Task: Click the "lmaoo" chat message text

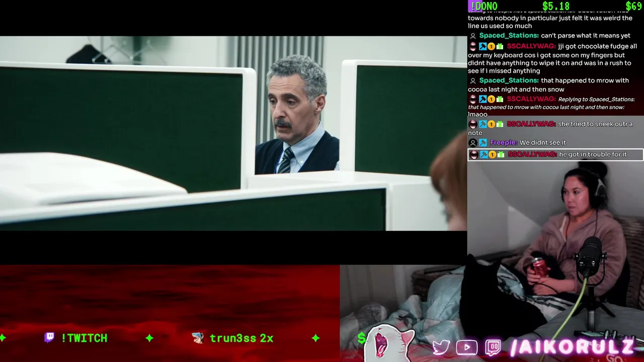Action: 477,115
